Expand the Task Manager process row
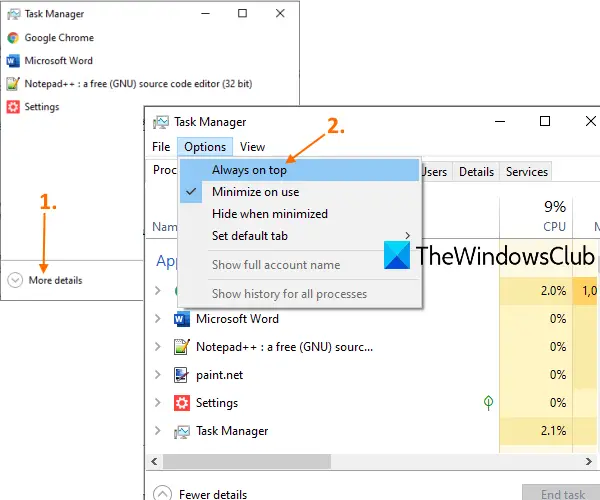The image size is (600, 500). pyautogui.click(x=158, y=431)
